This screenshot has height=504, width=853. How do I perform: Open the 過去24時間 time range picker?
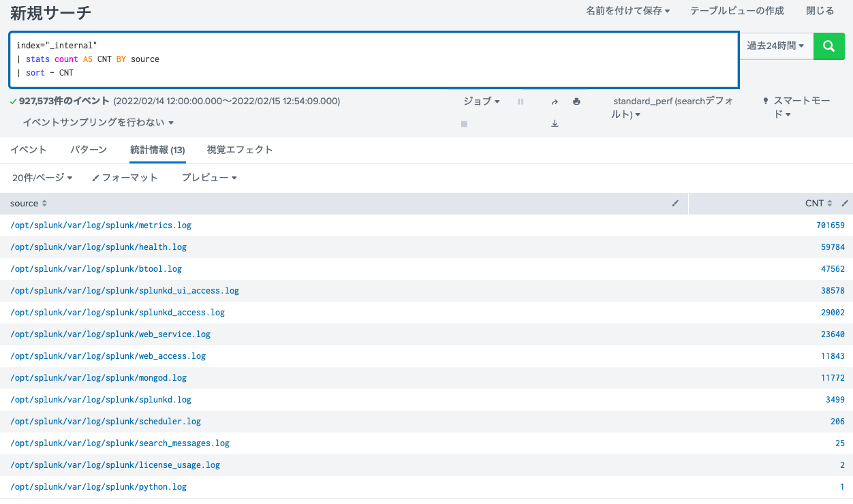click(x=775, y=46)
